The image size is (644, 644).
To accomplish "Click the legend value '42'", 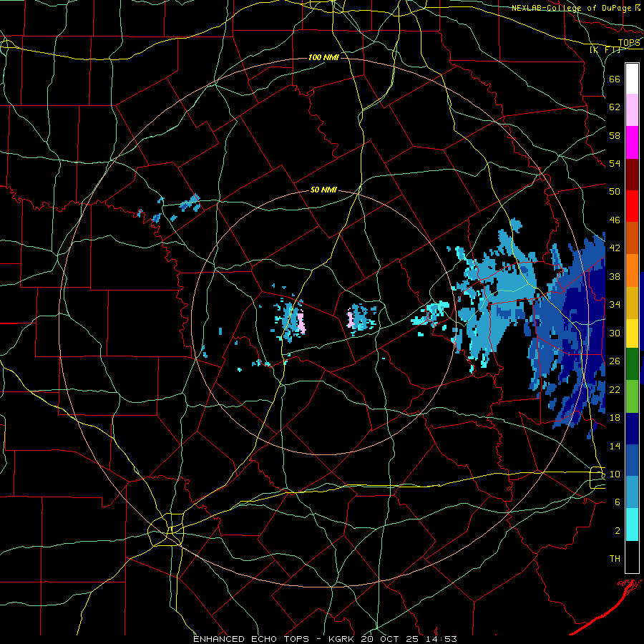I will click(615, 248).
